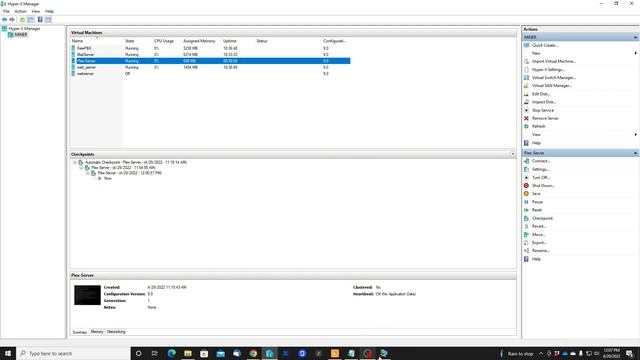Open the Help menu
The image size is (640, 360).
[49, 11]
